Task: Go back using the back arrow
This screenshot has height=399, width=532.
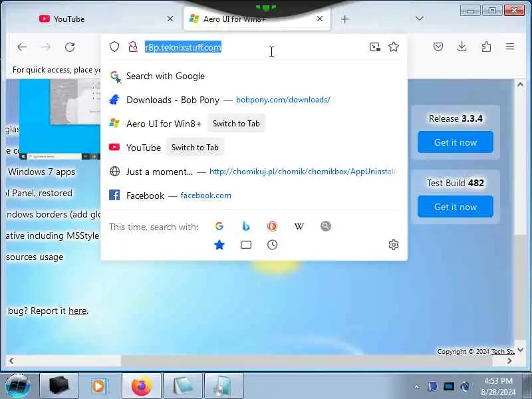Action: (22, 47)
